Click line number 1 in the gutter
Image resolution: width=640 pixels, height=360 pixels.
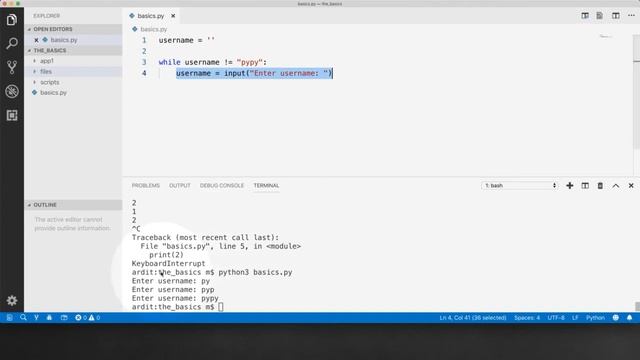144,40
